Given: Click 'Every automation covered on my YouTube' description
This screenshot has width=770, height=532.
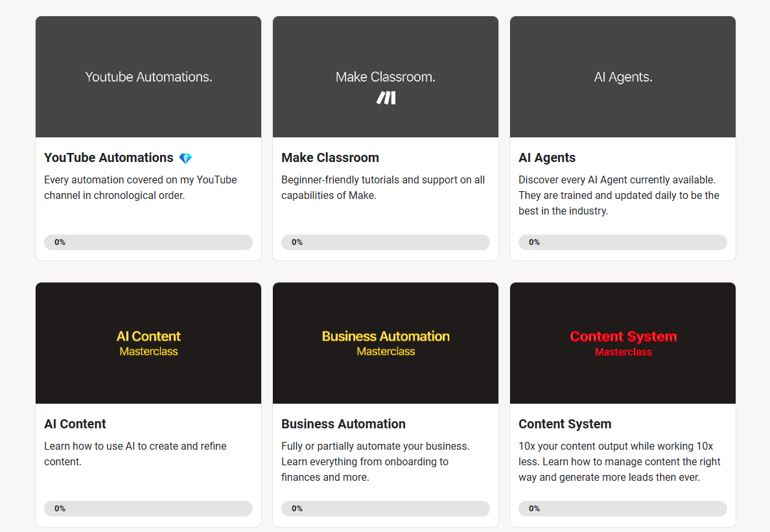Looking at the screenshot, I should 141,187.
